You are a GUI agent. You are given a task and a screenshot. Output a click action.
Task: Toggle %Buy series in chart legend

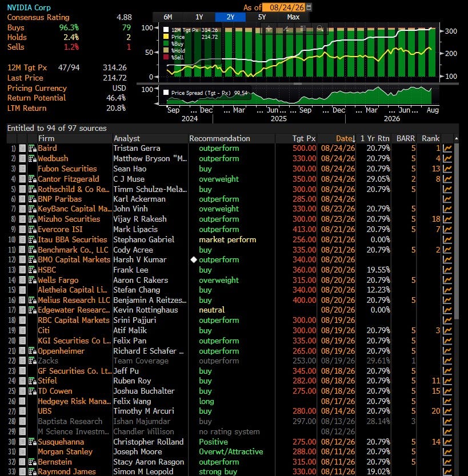pyautogui.click(x=166, y=43)
